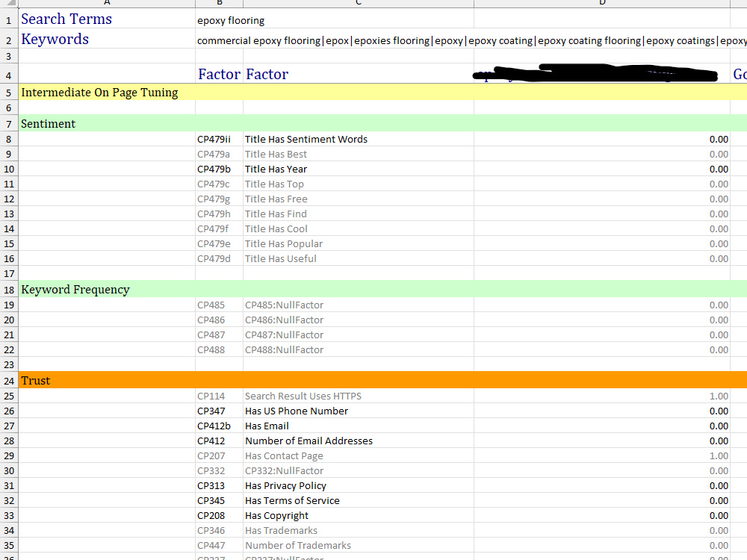The width and height of the screenshot is (747, 560).
Task: Click the 0.00 value for Title Has Year
Action: click(x=602, y=169)
